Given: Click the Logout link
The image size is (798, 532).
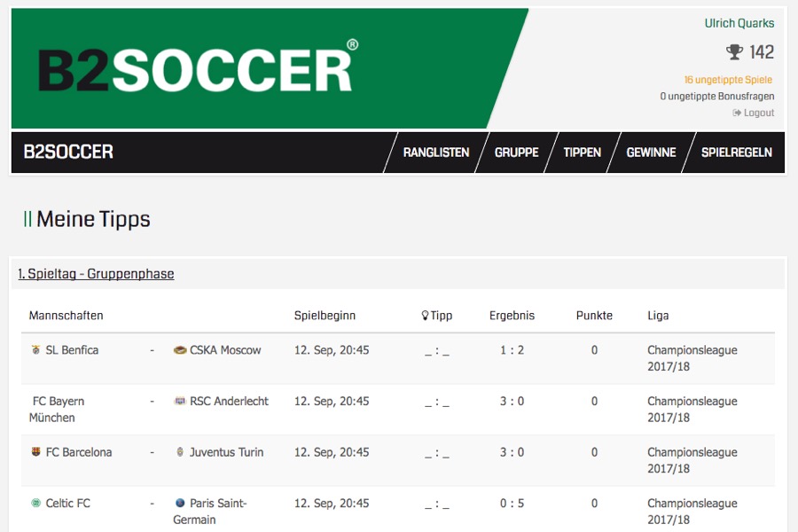Looking at the screenshot, I should tap(754, 113).
